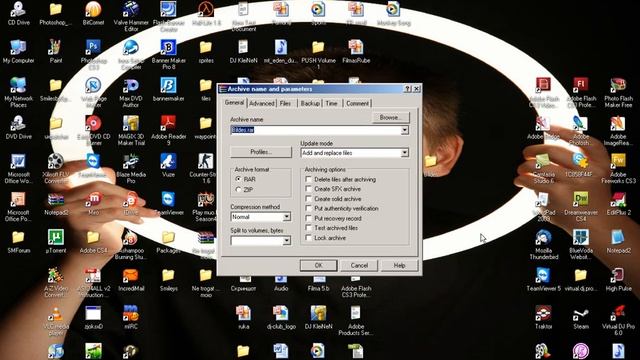Open Compression method dropdown
This screenshot has width=640, height=360.
pos(287,217)
